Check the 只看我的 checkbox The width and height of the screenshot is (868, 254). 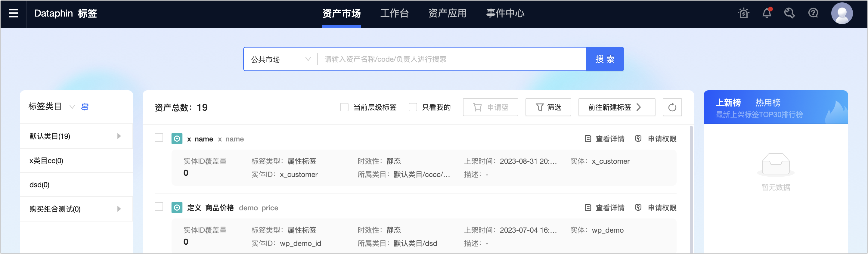pos(413,107)
